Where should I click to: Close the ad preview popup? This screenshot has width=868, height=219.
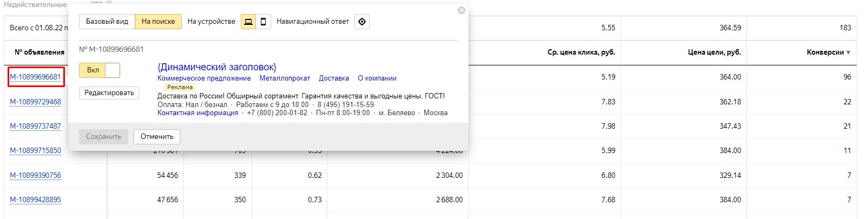click(x=462, y=10)
